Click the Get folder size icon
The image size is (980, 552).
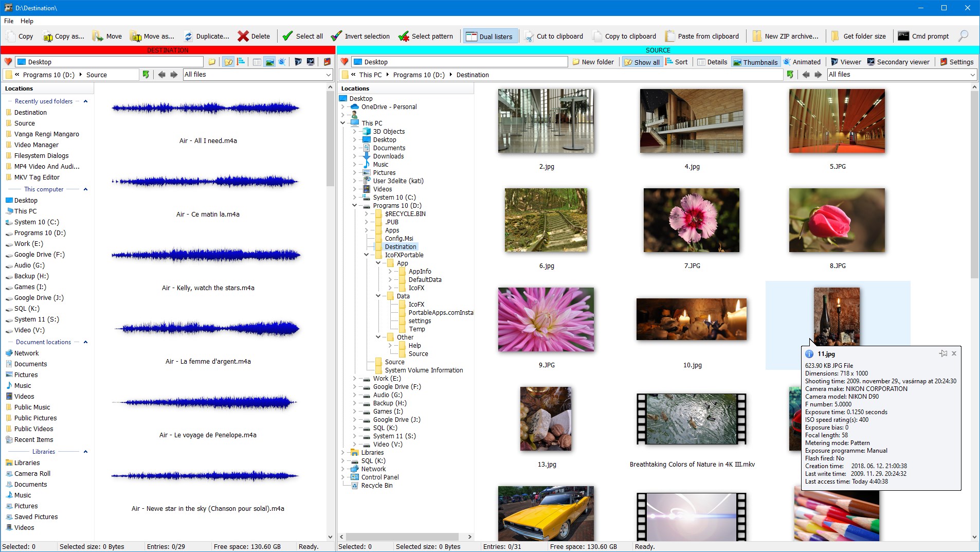coord(836,36)
